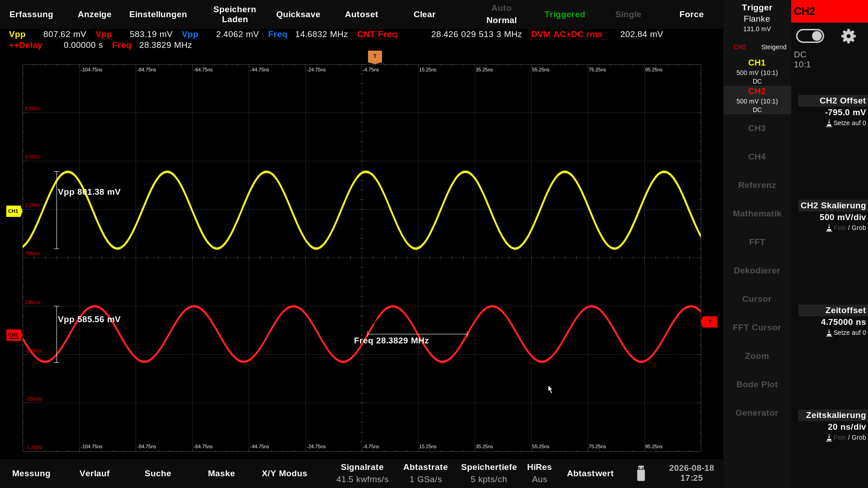The height and width of the screenshot is (488, 868).
Task: Open X/Y Modus from bottom bar
Action: [x=284, y=474]
